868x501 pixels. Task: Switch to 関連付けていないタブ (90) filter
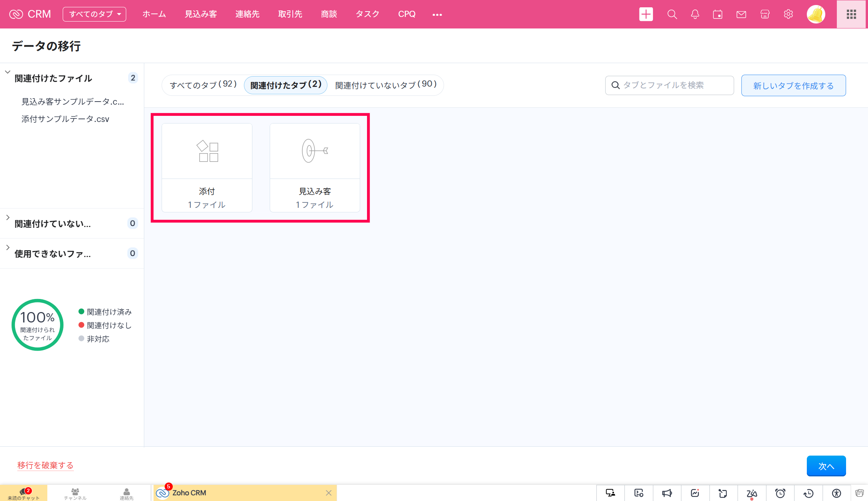[386, 85]
